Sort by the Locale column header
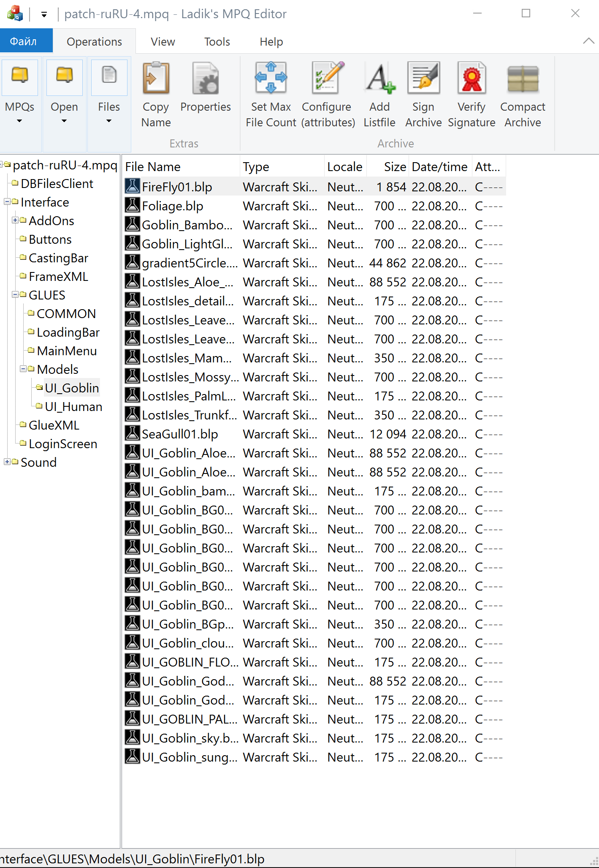The image size is (599, 868). [345, 166]
